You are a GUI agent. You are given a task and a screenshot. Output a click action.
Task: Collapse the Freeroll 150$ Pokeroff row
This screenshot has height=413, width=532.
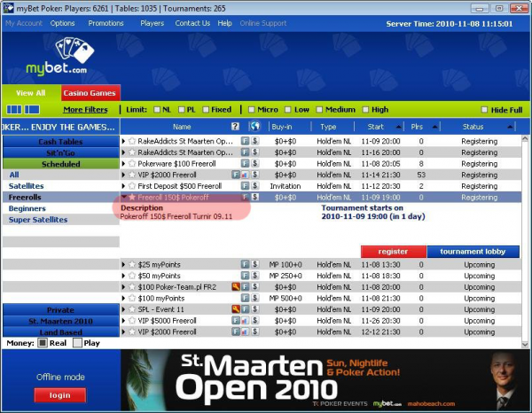tap(124, 197)
